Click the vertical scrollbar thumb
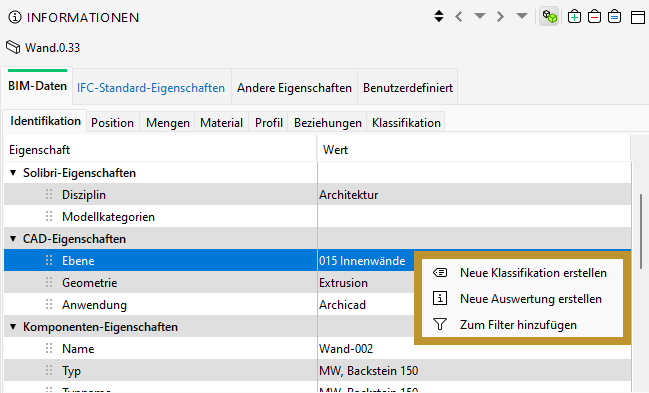 click(641, 231)
